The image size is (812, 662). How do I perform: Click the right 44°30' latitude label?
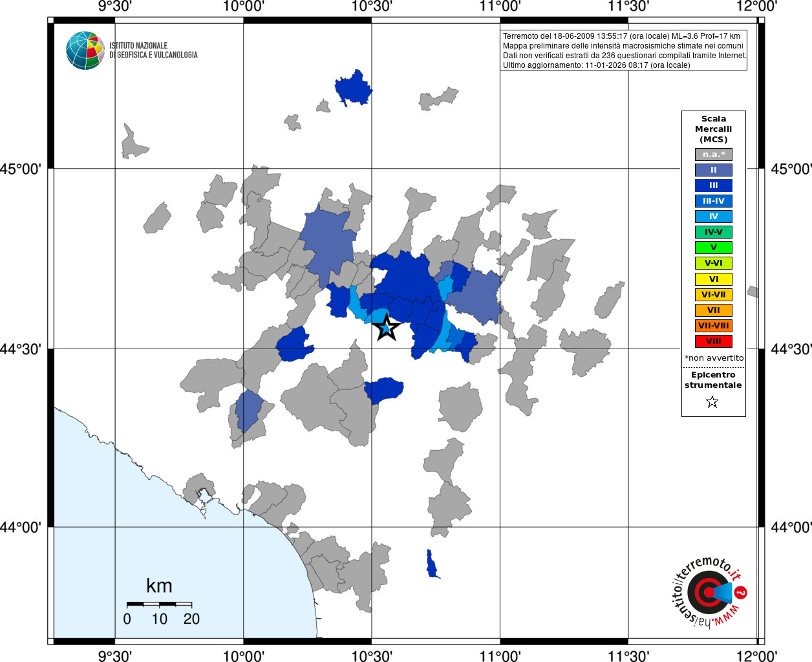[x=791, y=349]
